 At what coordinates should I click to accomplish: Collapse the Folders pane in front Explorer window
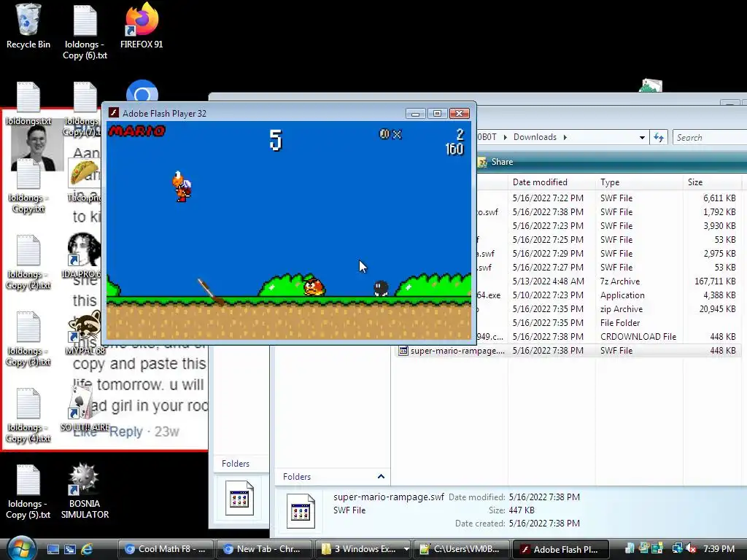pos(381,476)
